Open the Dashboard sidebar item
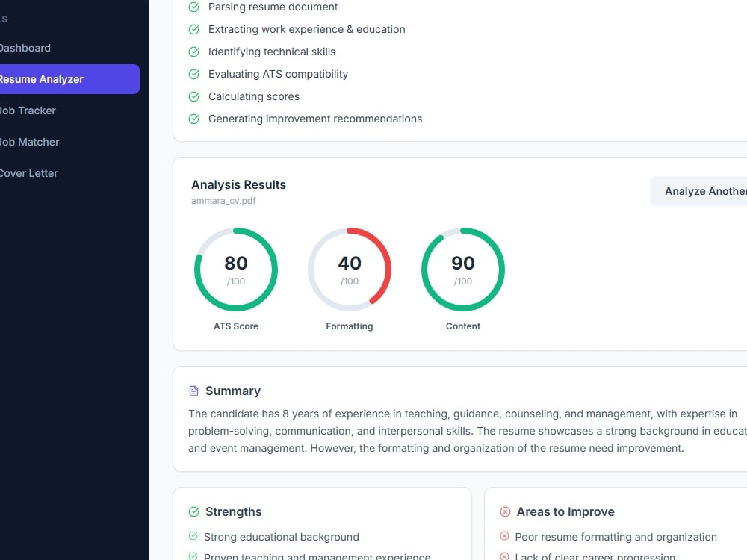Image resolution: width=747 pixels, height=560 pixels. pyautogui.click(x=25, y=48)
